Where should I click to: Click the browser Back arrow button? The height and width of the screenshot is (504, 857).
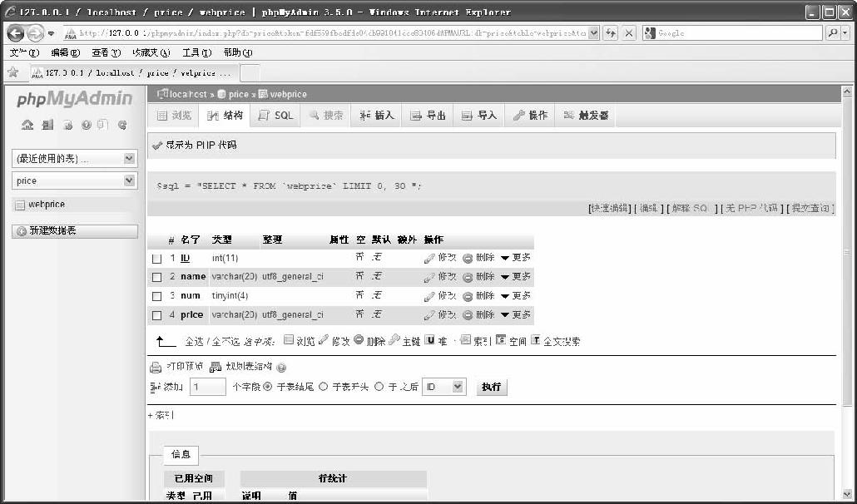click(15, 33)
